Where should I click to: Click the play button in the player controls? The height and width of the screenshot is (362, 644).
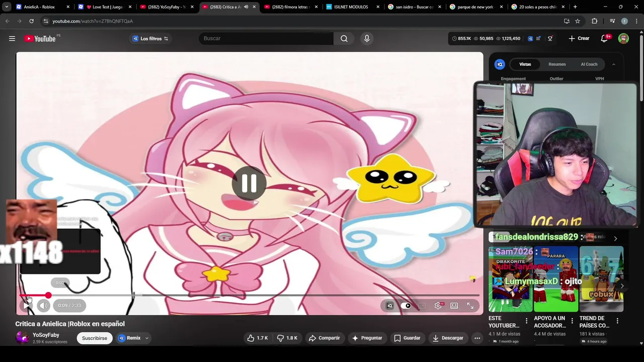point(27,305)
